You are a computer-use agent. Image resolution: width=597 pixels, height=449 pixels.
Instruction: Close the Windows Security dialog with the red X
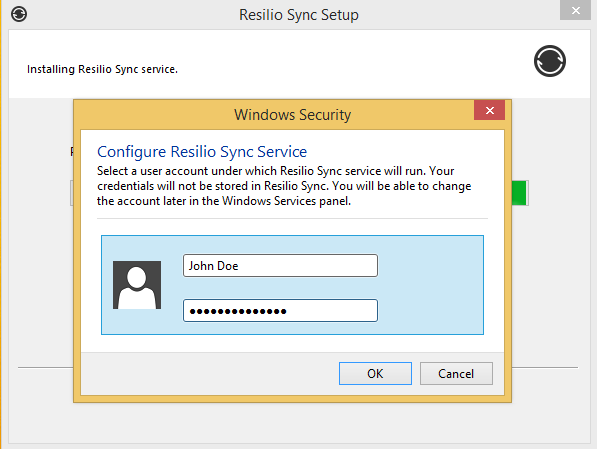pyautogui.click(x=489, y=110)
